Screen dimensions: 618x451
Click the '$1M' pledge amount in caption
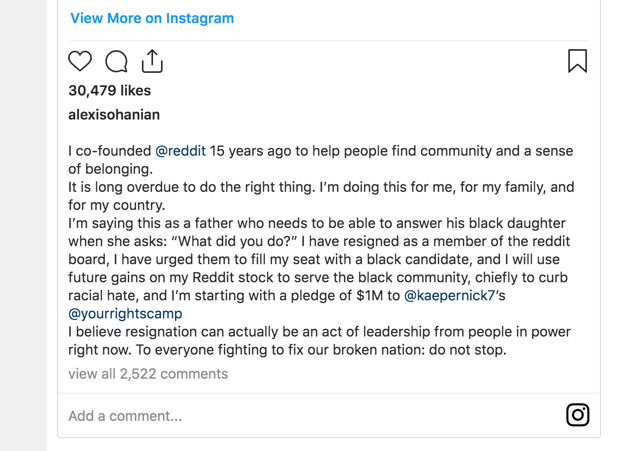[369, 296]
